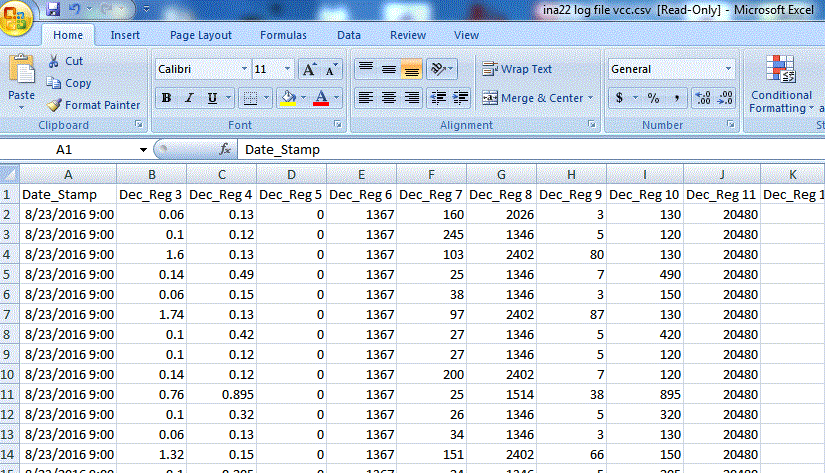Activate the Format Painter
The height and width of the screenshot is (473, 825).
coord(94,105)
